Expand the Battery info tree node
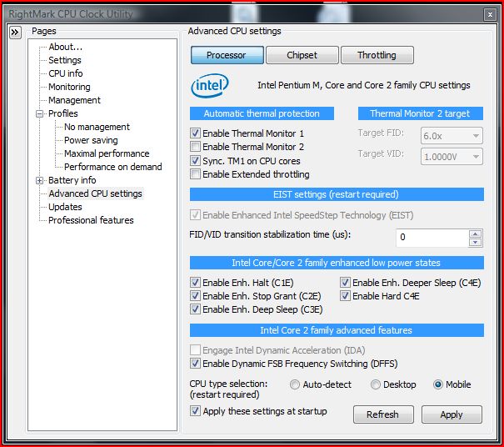 (39, 180)
